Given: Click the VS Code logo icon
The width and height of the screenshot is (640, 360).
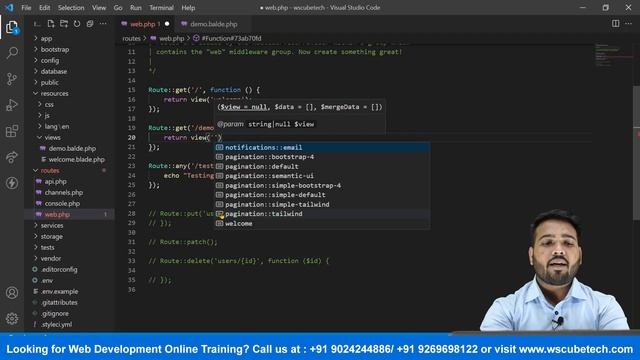Looking at the screenshot, I should [9, 7].
